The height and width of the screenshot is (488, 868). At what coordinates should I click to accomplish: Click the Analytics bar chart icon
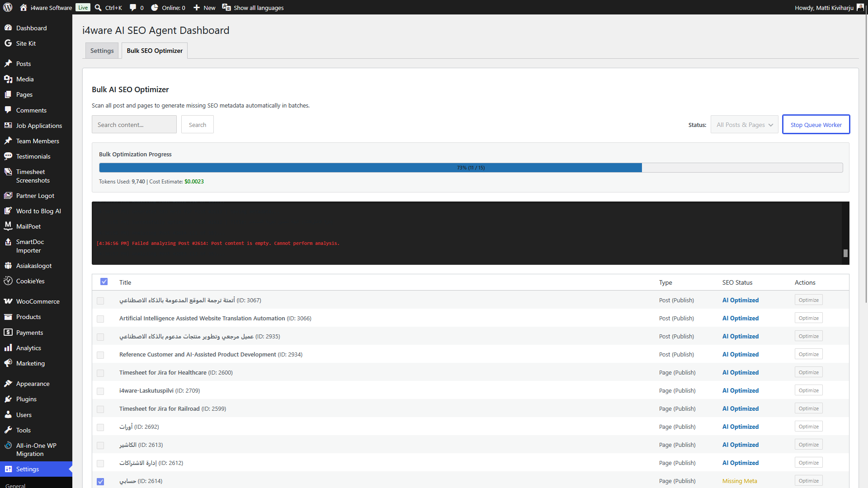tap(8, 347)
